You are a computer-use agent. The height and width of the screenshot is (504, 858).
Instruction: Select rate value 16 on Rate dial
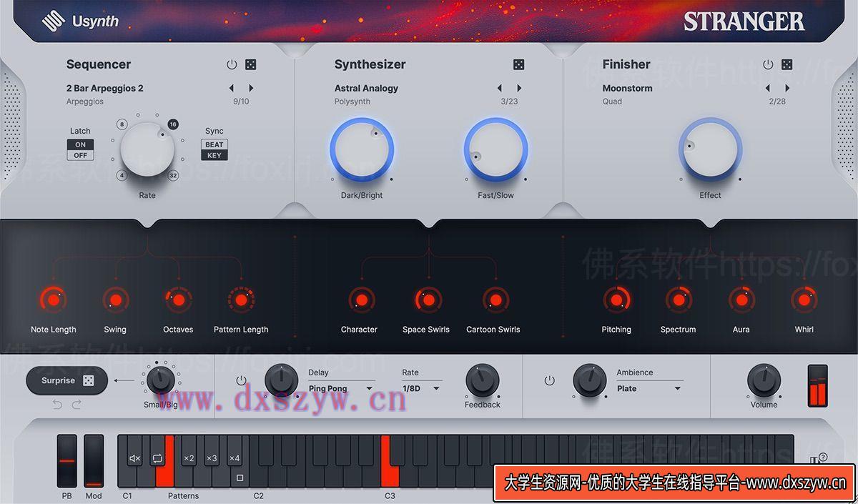(x=173, y=124)
